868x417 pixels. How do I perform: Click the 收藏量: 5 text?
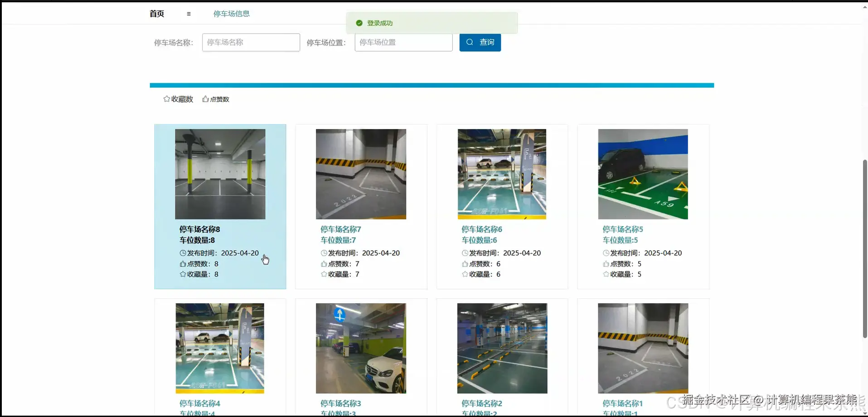[626, 274]
